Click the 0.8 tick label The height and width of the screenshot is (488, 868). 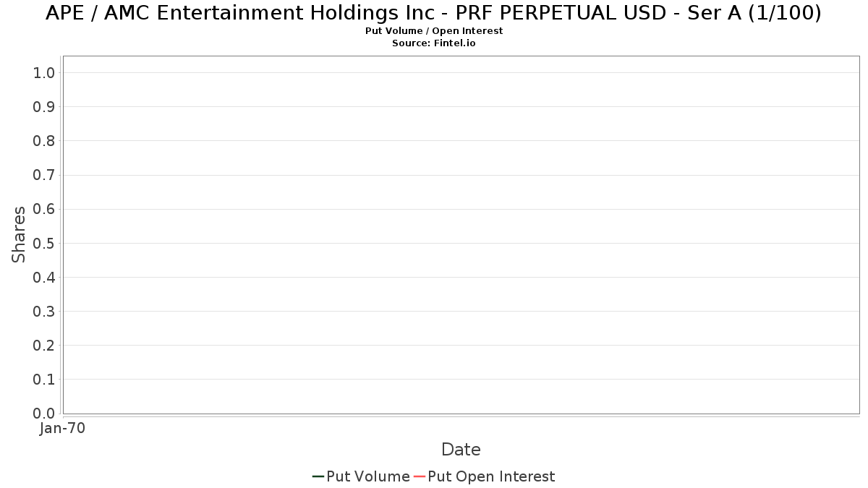click(x=44, y=141)
